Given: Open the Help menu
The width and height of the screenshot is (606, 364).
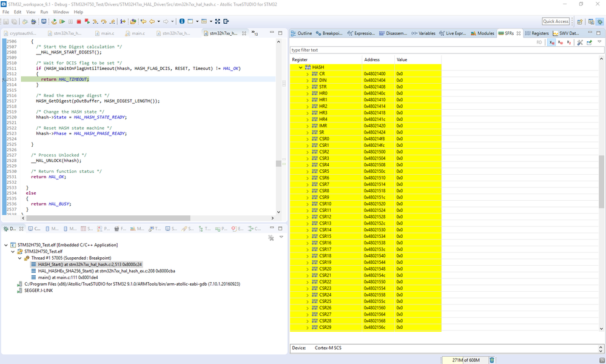Looking at the screenshot, I should click(x=78, y=12).
